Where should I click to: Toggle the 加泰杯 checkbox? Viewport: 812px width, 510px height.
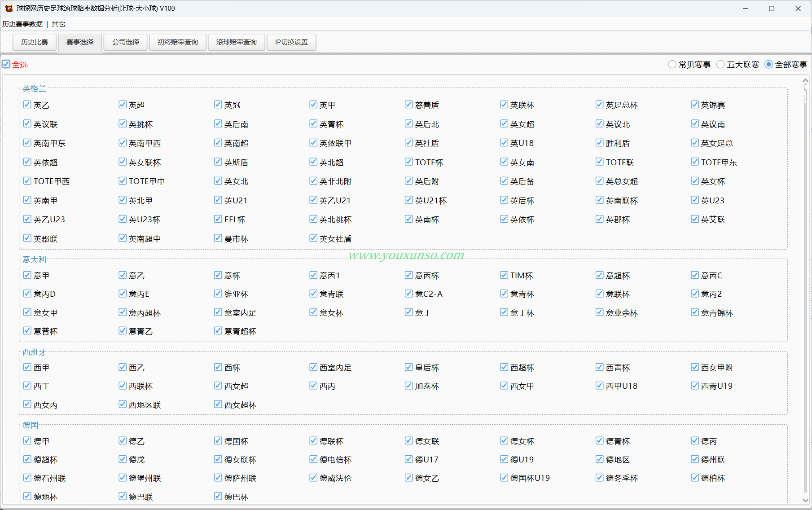tap(408, 386)
